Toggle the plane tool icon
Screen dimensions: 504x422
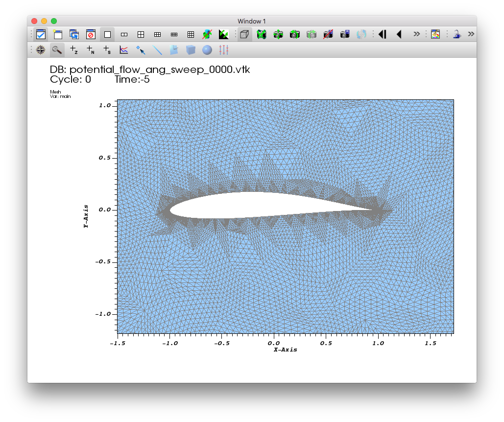point(174,50)
